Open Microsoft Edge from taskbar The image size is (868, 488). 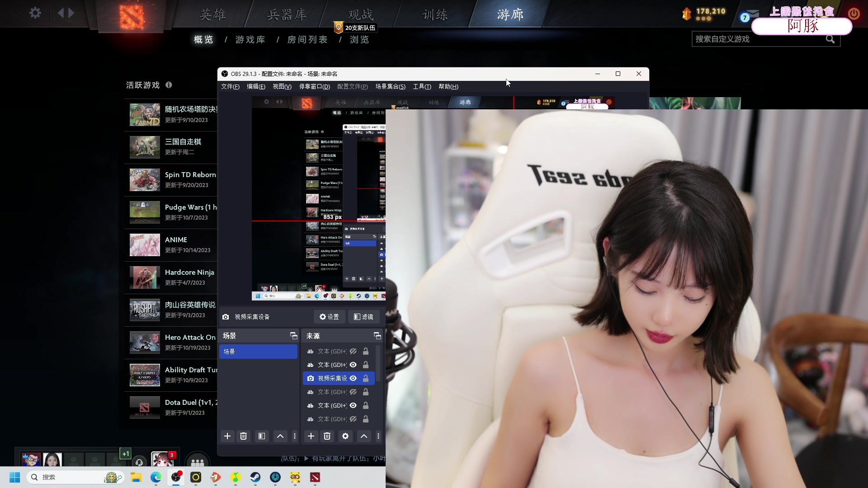pos(156,477)
